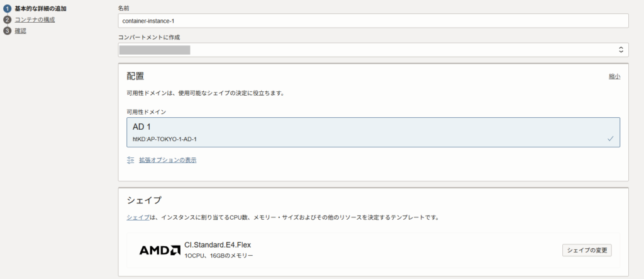644x279 pixels.
Task: Open the シェイプ documentation link
Action: coord(137,217)
